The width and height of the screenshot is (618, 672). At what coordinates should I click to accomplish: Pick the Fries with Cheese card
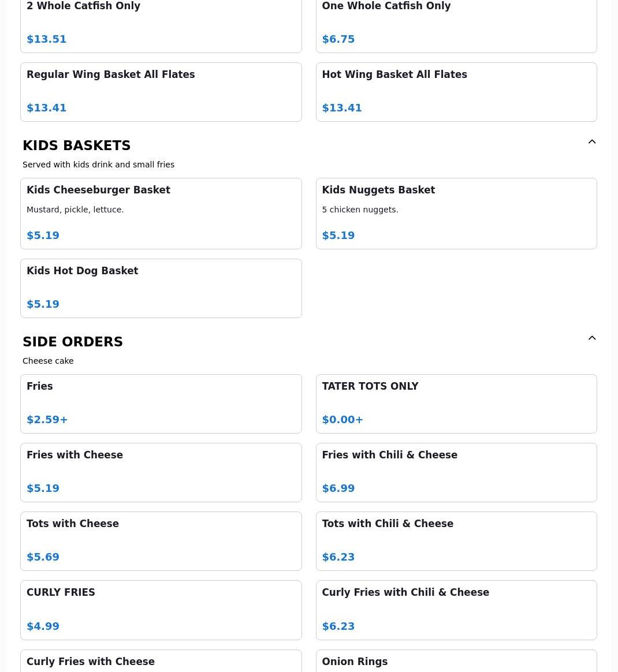point(161,472)
